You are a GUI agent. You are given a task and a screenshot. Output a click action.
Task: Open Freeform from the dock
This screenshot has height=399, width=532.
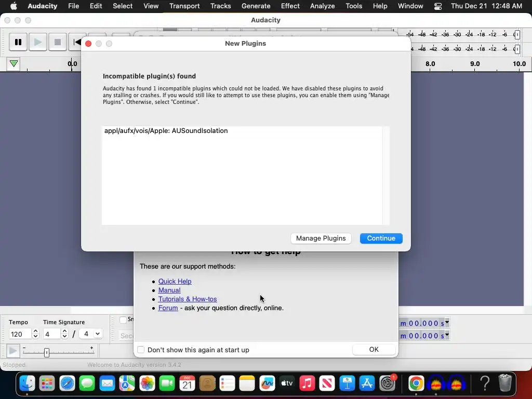(x=267, y=384)
